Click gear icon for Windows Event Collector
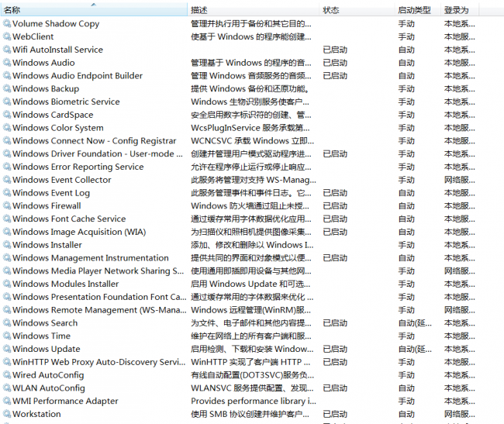The width and height of the screenshot is (504, 424). tap(7, 180)
